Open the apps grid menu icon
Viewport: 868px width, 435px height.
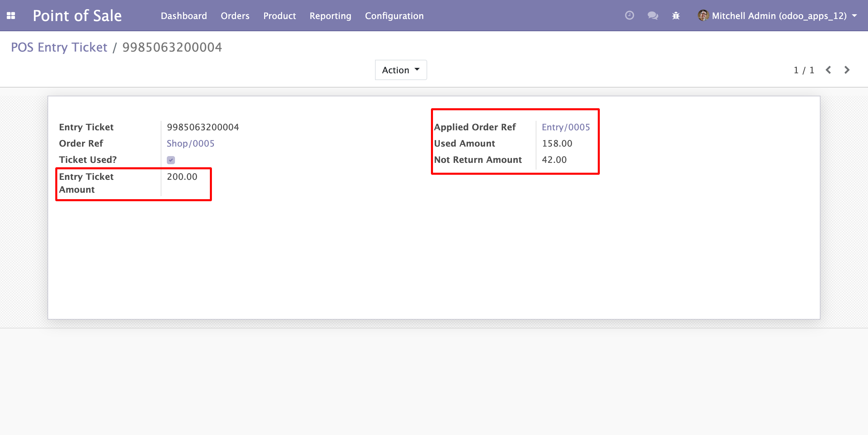pos(11,16)
